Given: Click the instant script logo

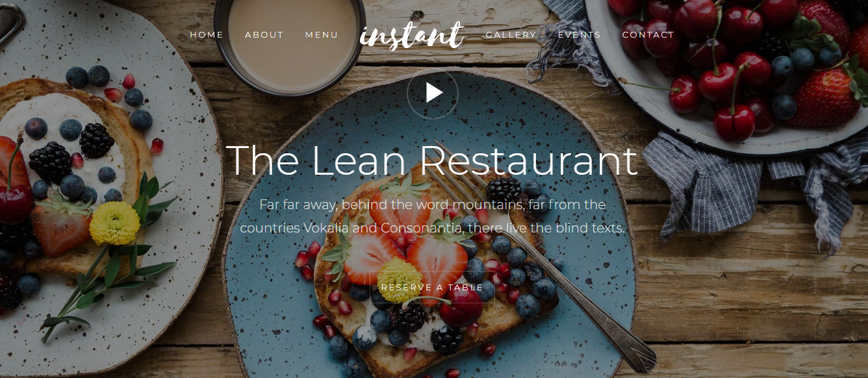Looking at the screenshot, I should (x=412, y=35).
